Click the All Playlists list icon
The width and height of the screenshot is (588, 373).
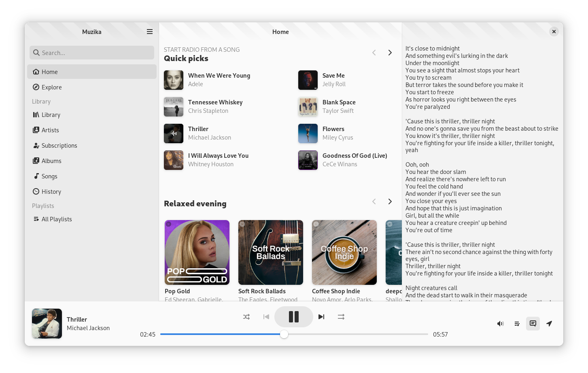click(x=36, y=219)
